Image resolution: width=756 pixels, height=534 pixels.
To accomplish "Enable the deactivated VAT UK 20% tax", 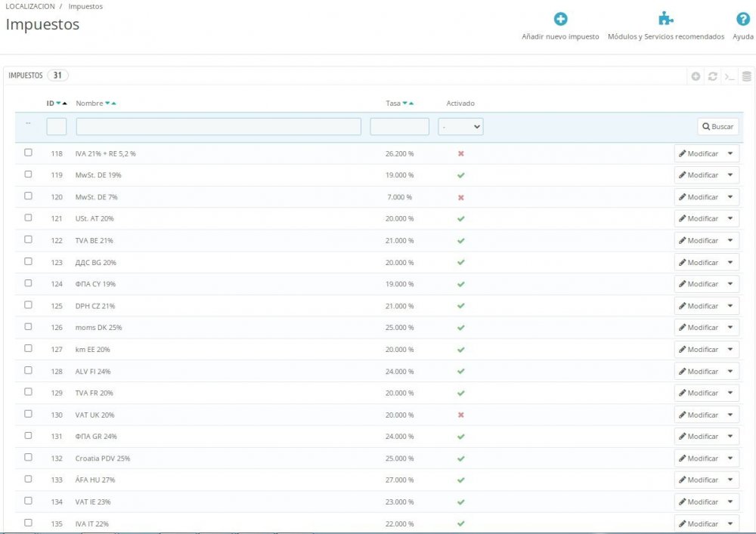I will [459, 415].
